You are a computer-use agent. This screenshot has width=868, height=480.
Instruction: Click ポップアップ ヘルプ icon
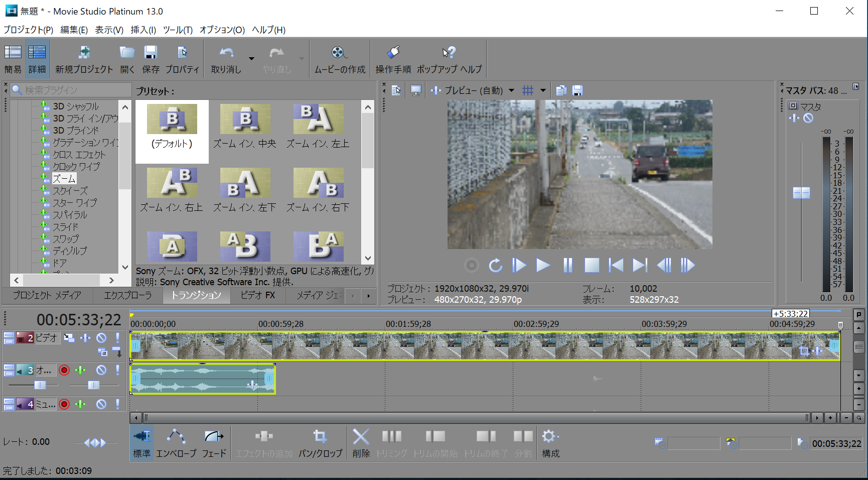(449, 59)
